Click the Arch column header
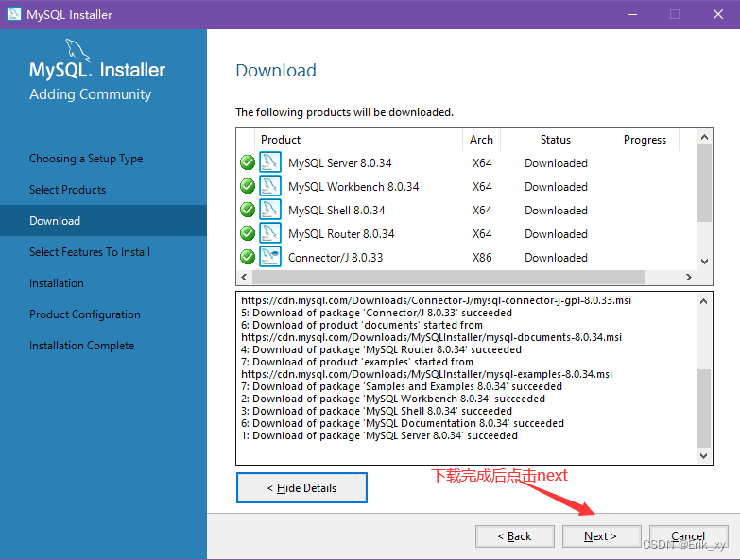 [x=481, y=140]
